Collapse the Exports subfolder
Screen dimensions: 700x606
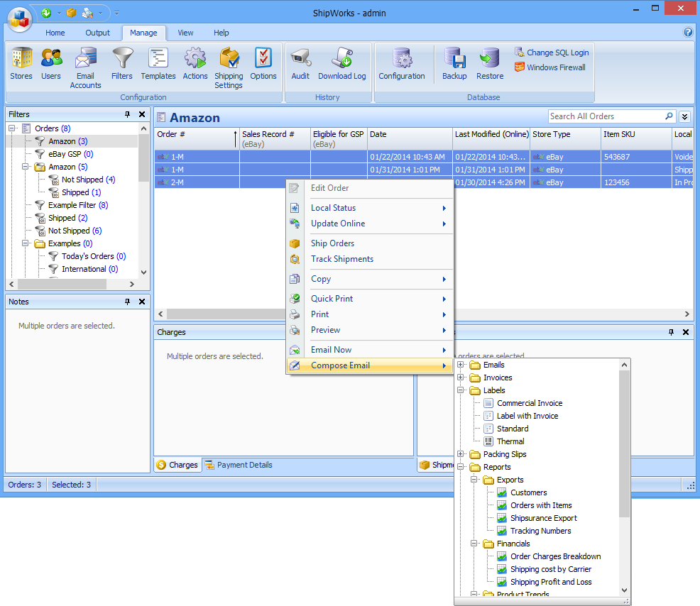[x=474, y=480]
